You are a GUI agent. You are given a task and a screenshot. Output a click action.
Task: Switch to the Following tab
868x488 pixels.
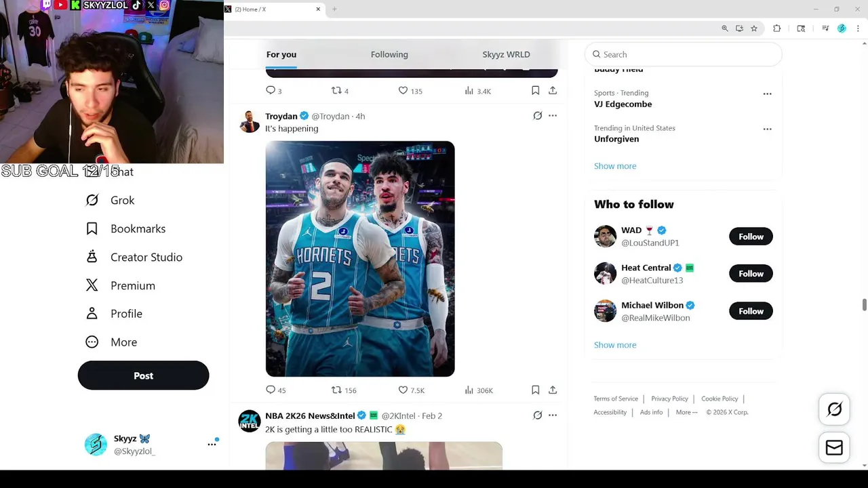click(x=389, y=54)
